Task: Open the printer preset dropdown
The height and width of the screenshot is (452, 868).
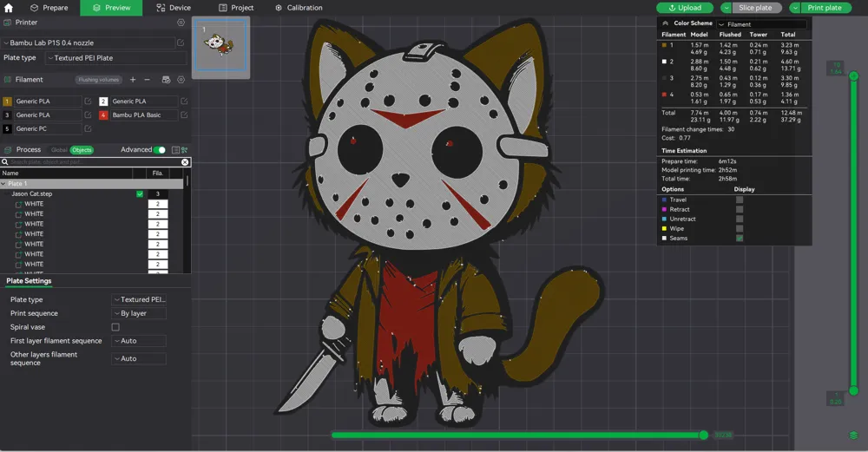Action: click(x=88, y=43)
